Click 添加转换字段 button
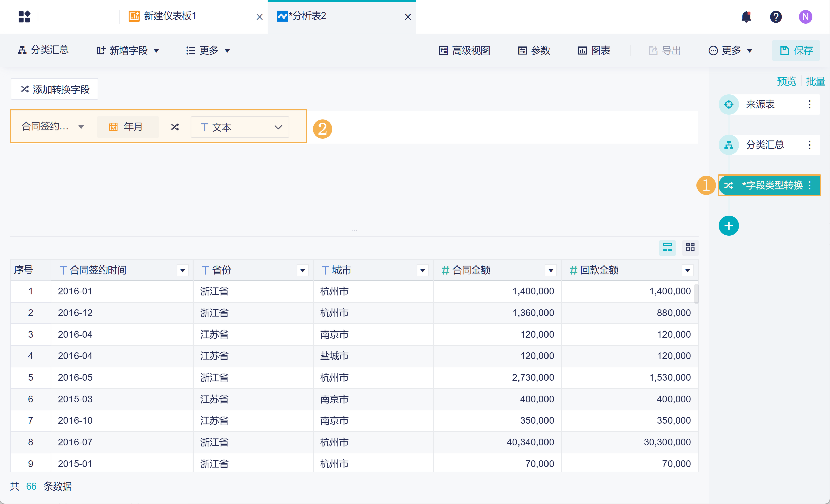The height and width of the screenshot is (504, 830). 55,89
